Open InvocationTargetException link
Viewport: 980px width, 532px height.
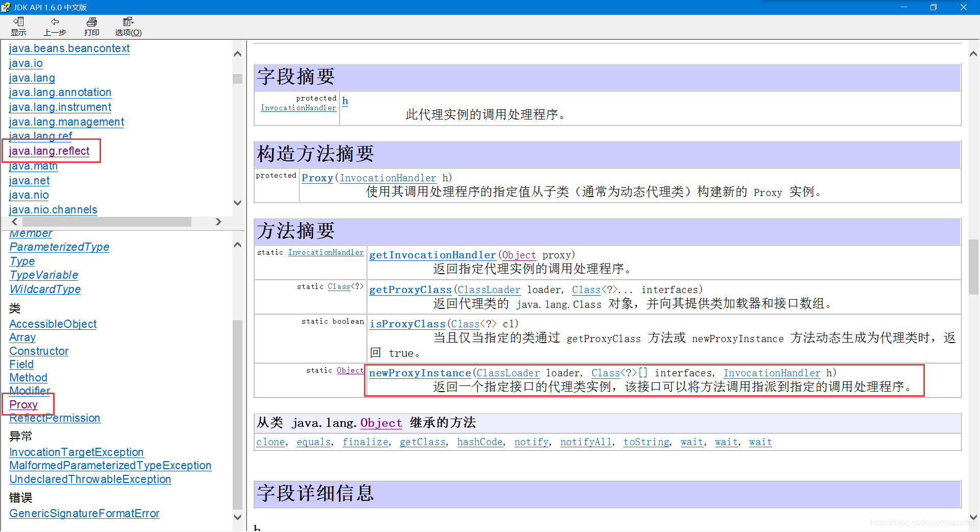click(x=77, y=452)
